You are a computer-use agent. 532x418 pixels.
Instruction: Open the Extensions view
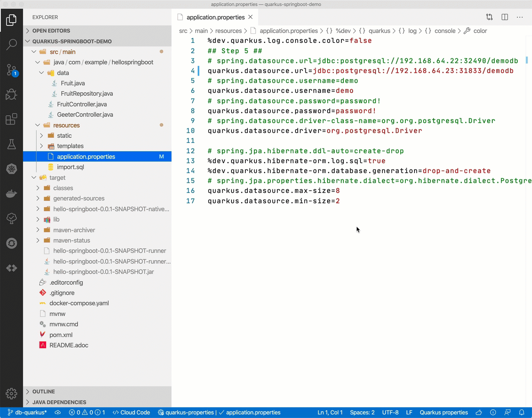coord(12,119)
